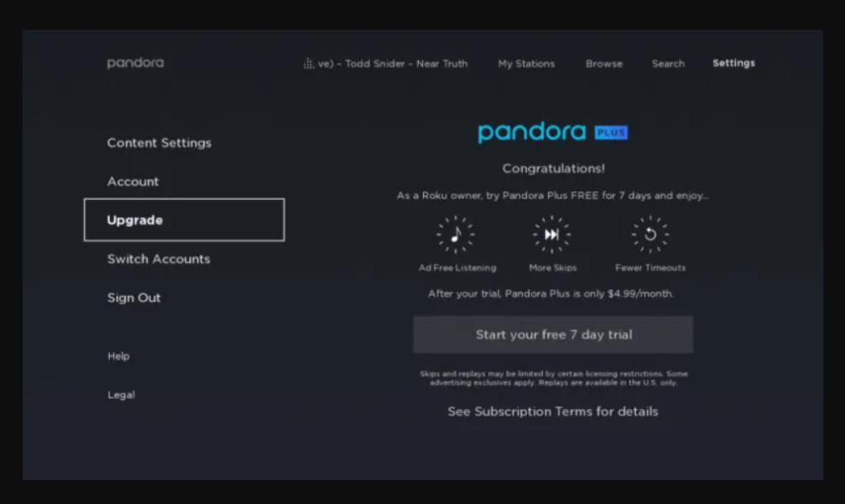Open See Subscription Terms for details
Image resolution: width=845 pixels, height=504 pixels.
pyautogui.click(x=552, y=412)
